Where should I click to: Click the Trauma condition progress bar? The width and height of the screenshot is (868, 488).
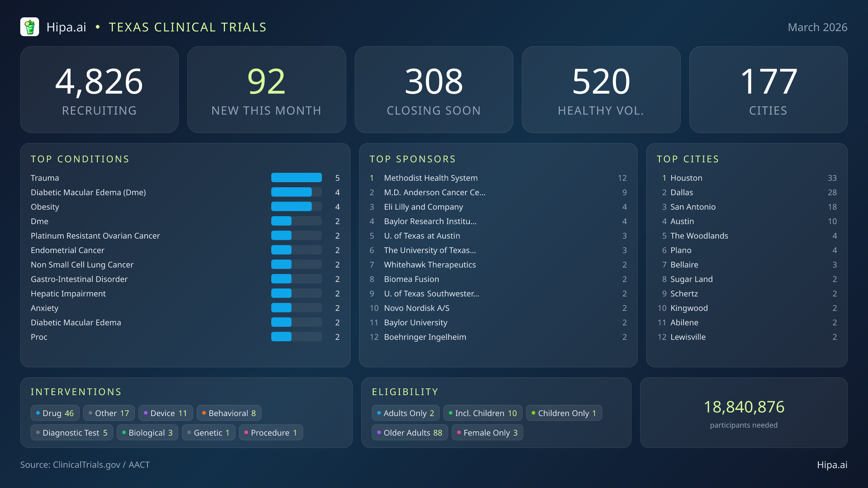pos(296,177)
